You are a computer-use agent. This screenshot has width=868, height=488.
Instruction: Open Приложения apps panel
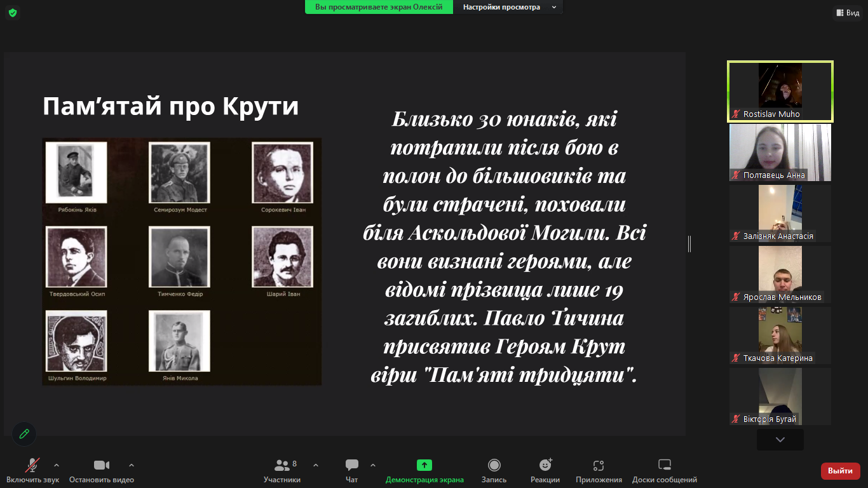tap(599, 470)
